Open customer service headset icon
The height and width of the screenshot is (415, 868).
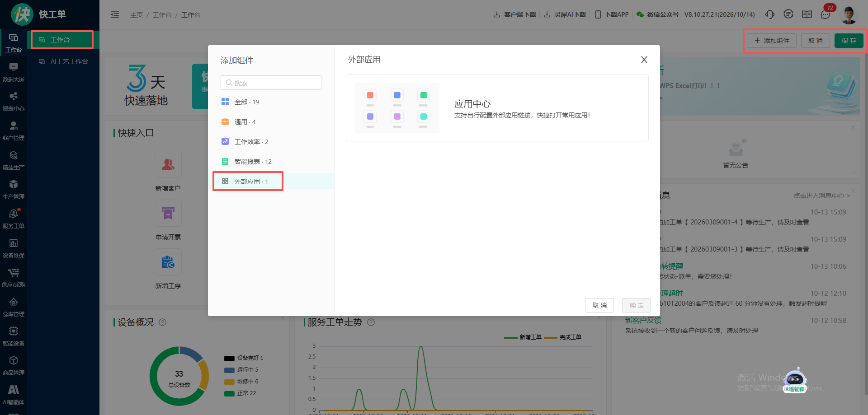[x=769, y=14]
